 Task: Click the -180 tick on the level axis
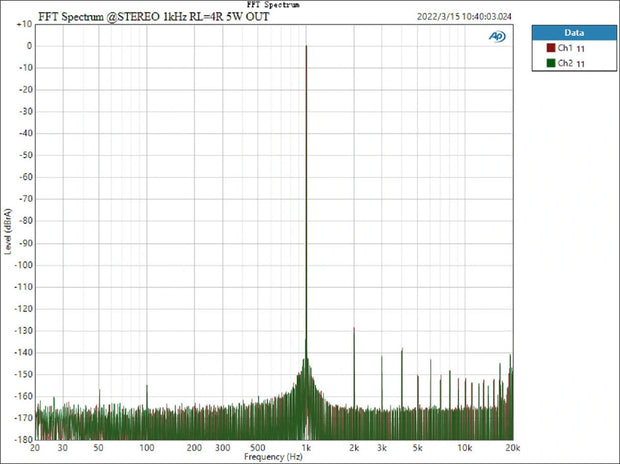[x=21, y=439]
